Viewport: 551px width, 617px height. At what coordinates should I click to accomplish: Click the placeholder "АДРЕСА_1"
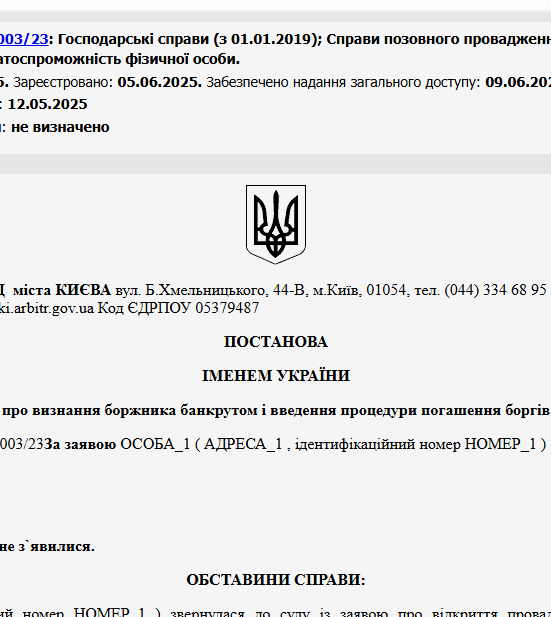click(x=243, y=444)
